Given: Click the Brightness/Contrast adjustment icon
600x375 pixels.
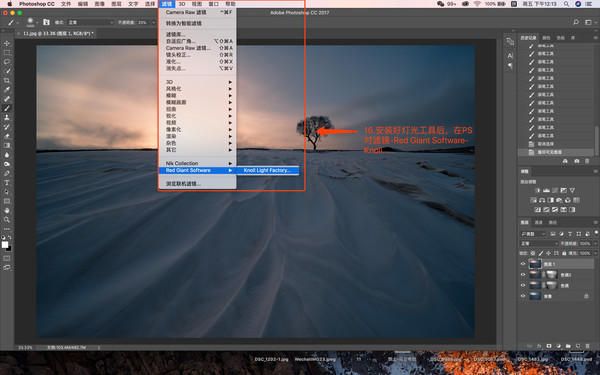Looking at the screenshot, I should tap(538, 190).
